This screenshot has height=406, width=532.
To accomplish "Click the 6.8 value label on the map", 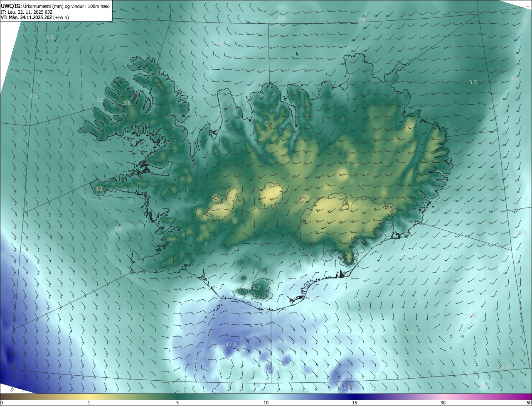I will click(50, 37).
